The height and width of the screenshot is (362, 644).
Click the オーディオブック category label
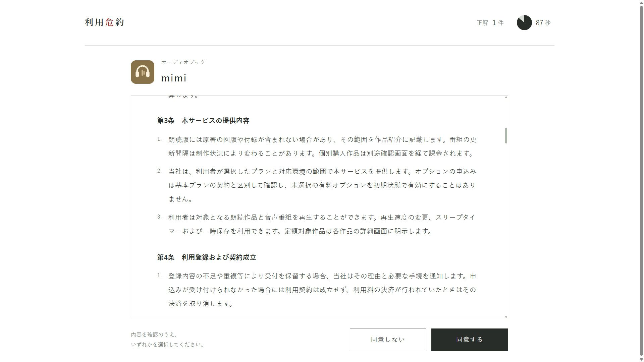pyautogui.click(x=183, y=62)
